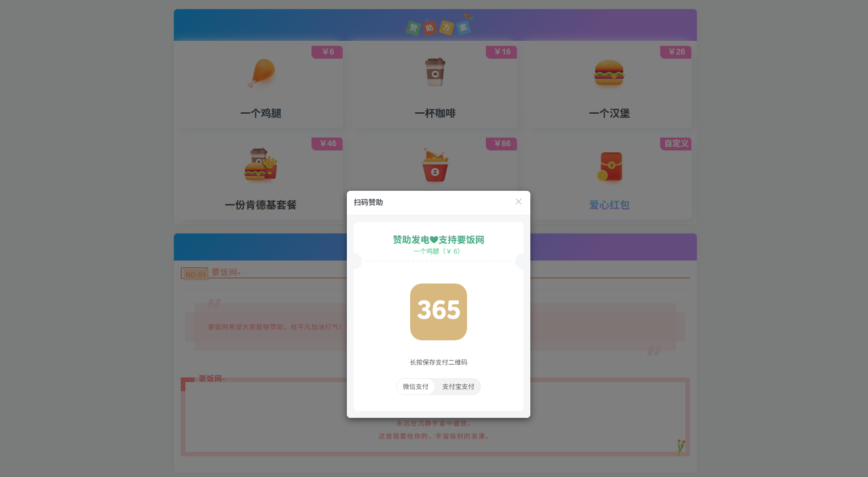Select 微信支付 payment option

click(416, 387)
